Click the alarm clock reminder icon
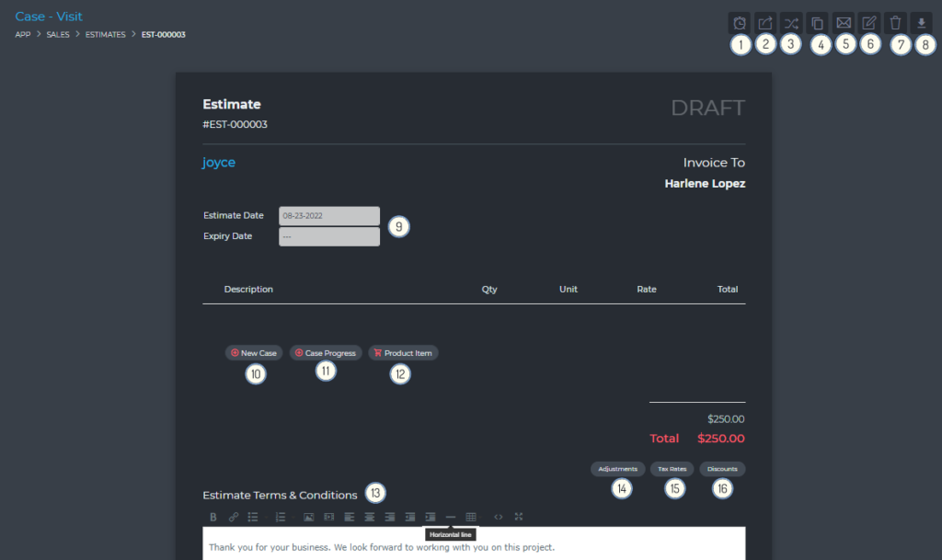The height and width of the screenshot is (560, 942). [740, 23]
